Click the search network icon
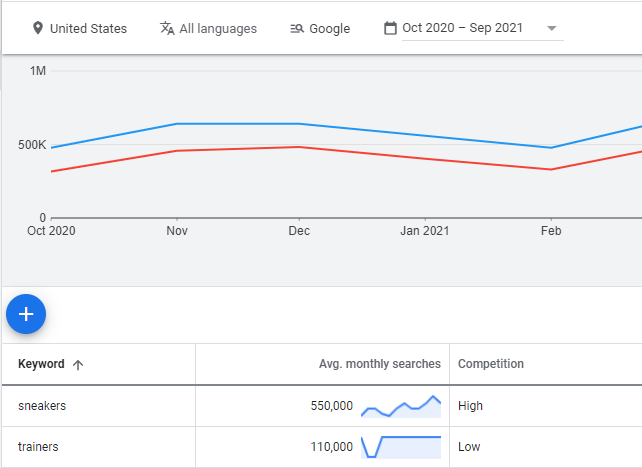The width and height of the screenshot is (642, 468). 296,28
